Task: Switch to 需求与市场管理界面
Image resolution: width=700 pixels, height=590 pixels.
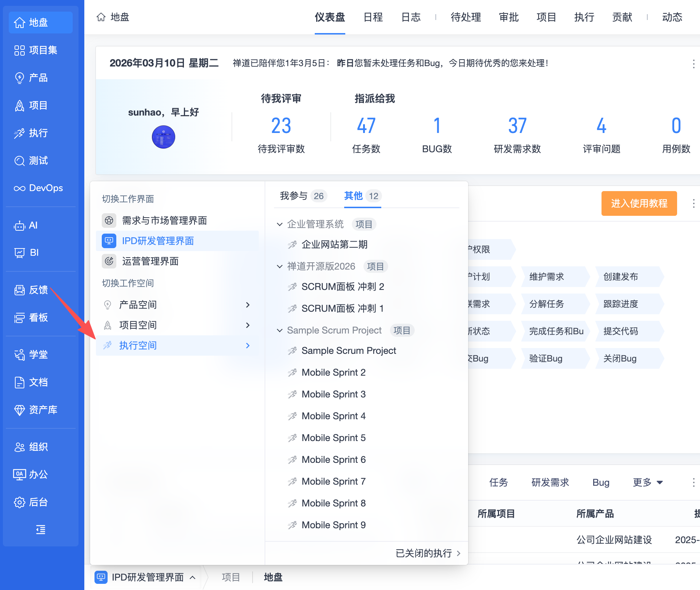Action: point(164,221)
